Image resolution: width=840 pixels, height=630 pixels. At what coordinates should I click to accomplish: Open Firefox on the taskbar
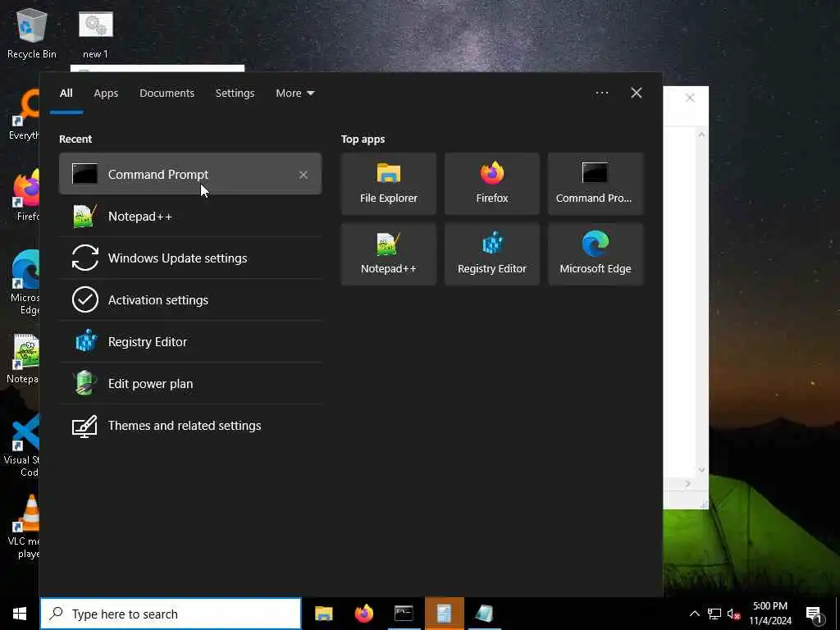click(x=363, y=614)
